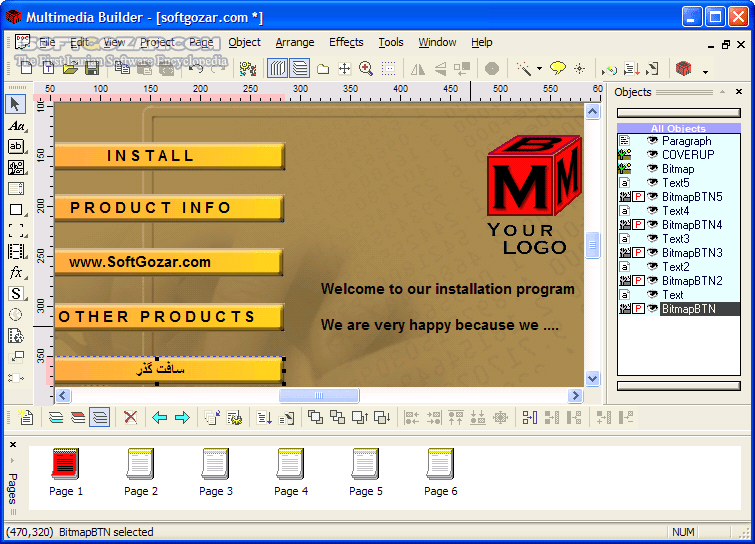Delete page using the red X icon
Viewport: 755px width, 544px height.
pyautogui.click(x=130, y=417)
